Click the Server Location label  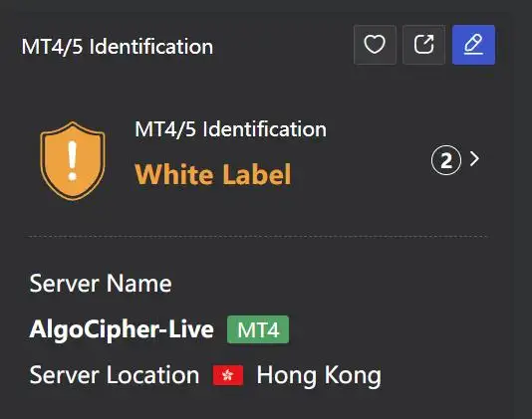click(x=115, y=375)
